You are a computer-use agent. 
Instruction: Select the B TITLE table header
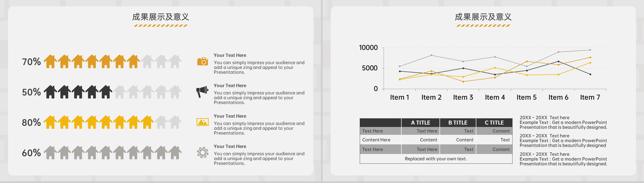point(458,122)
